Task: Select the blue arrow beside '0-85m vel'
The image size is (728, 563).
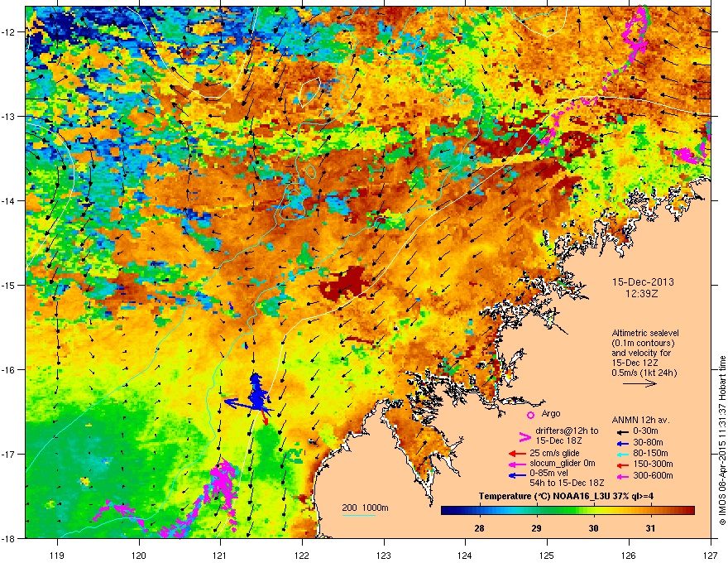Action: pyautogui.click(x=517, y=475)
